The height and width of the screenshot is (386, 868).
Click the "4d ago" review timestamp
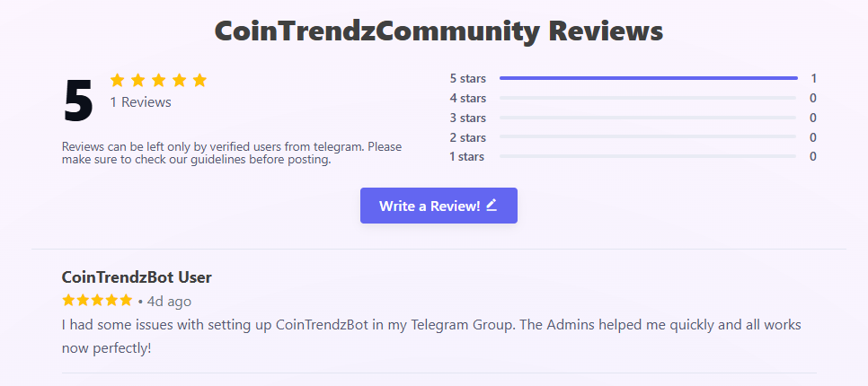(x=168, y=302)
